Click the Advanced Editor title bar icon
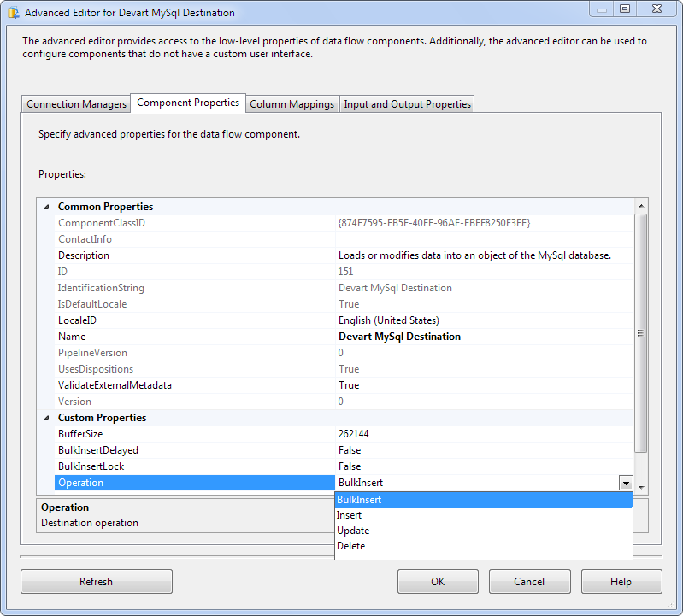The height and width of the screenshot is (616, 683). (x=14, y=13)
